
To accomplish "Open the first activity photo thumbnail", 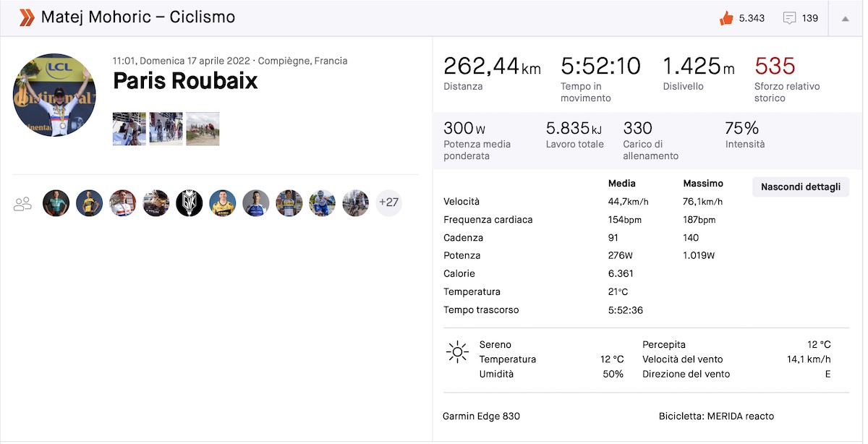I will (x=129, y=129).
